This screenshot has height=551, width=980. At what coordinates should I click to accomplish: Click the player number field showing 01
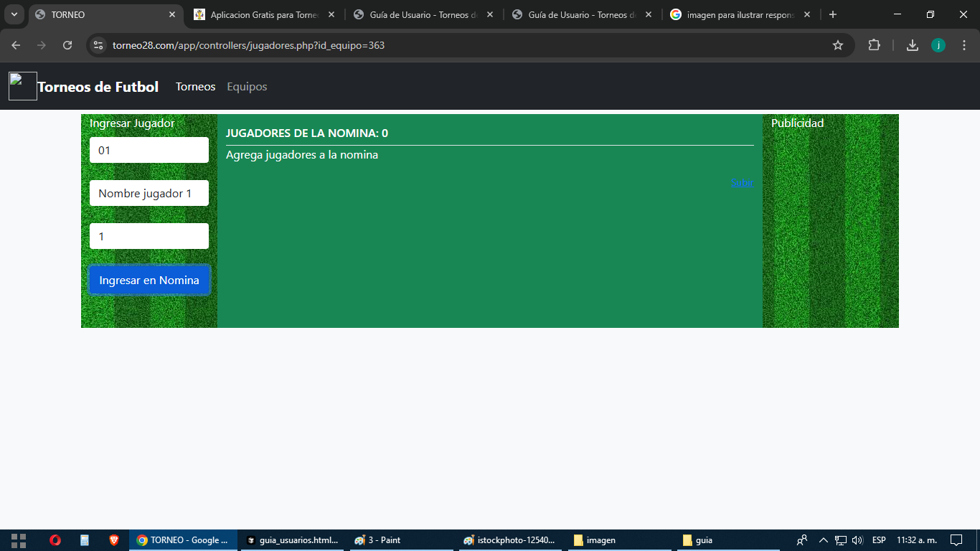point(149,150)
